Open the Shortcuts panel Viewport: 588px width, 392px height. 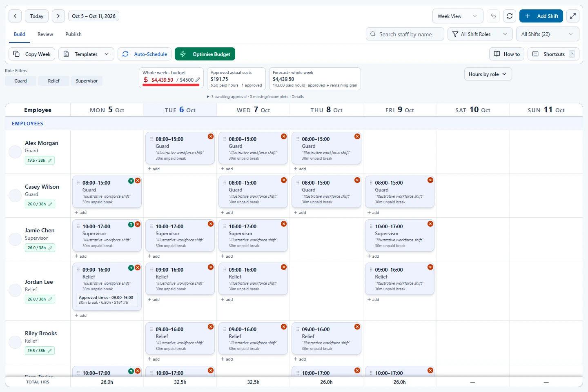click(x=553, y=54)
